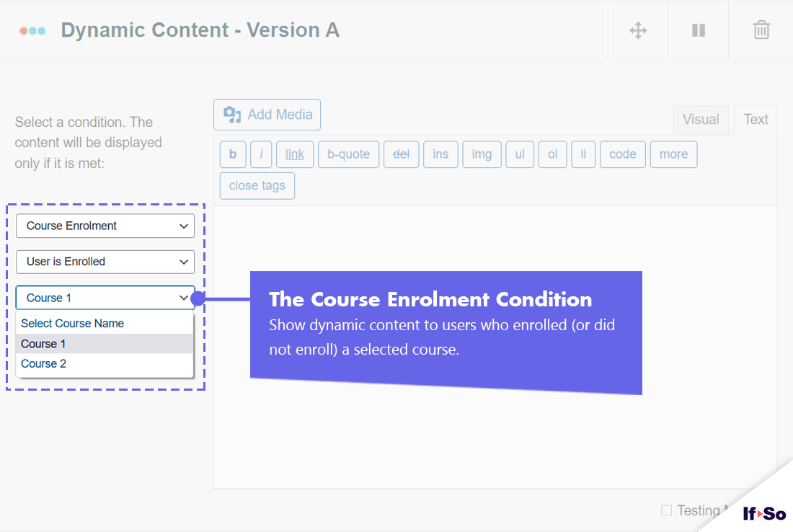Viewport: 793px width, 532px height.
Task: Open the User is Enrolled dropdown
Action: point(105,262)
